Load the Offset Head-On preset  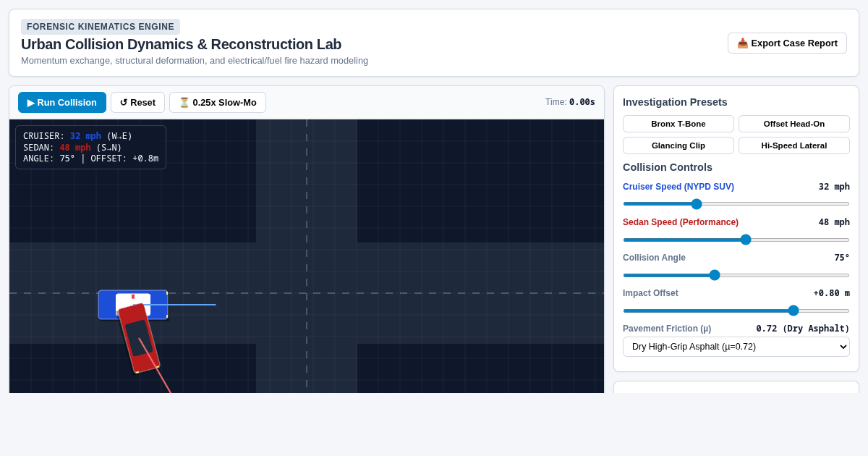click(x=794, y=124)
